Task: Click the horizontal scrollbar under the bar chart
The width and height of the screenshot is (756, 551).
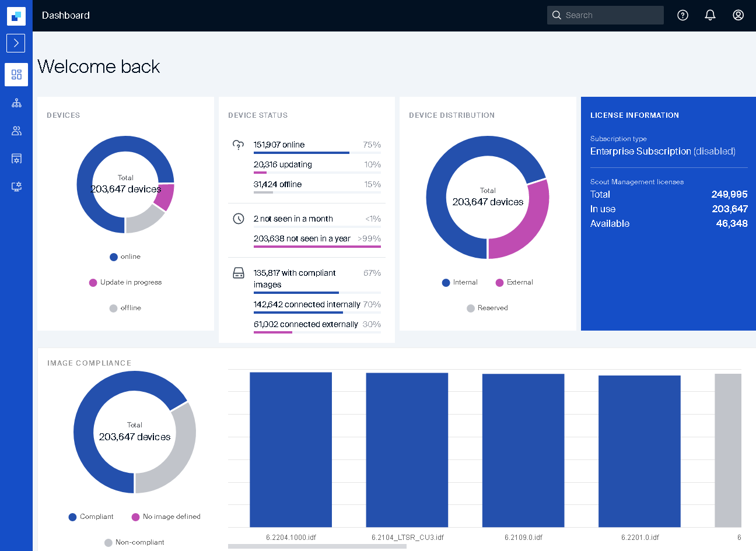Action: tap(300, 546)
